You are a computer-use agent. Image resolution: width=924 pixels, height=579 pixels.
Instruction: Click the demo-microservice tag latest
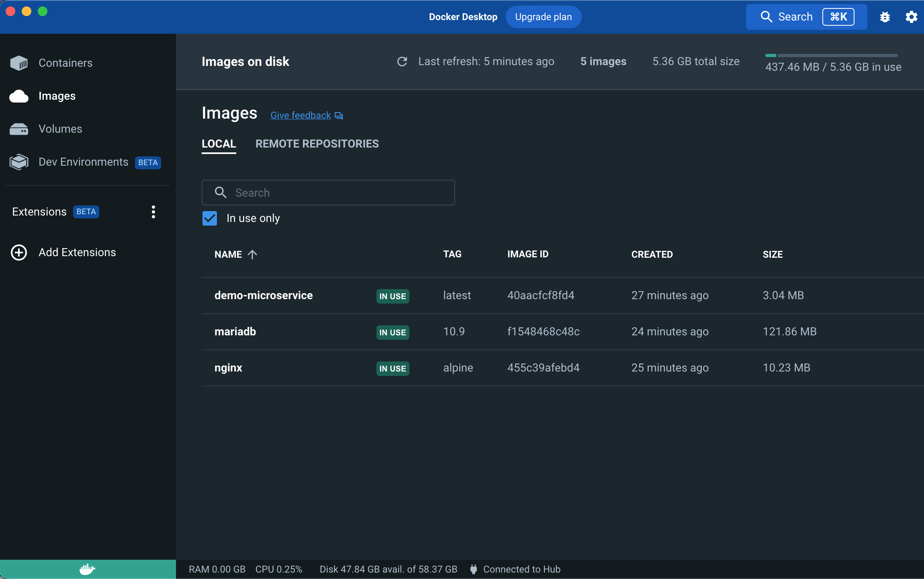click(457, 296)
